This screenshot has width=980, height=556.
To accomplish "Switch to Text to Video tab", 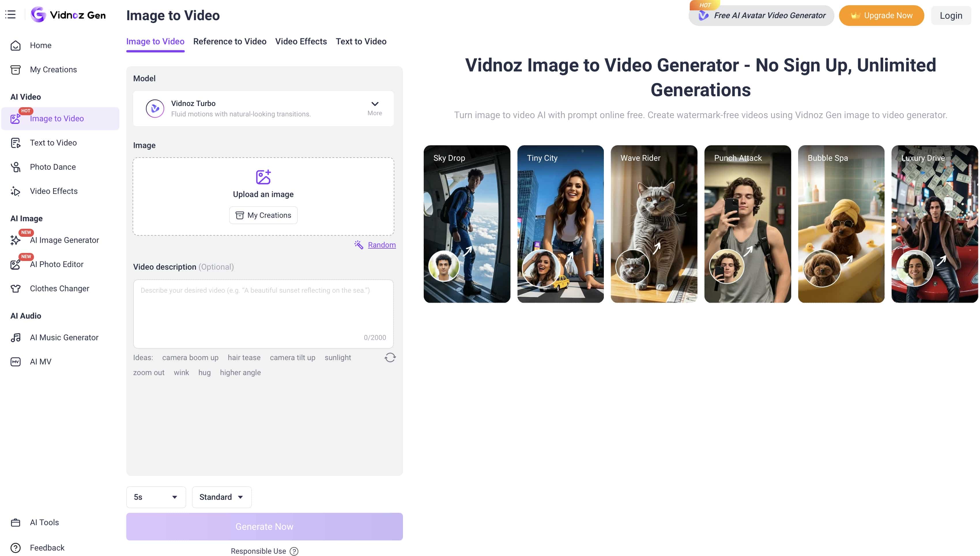I will (361, 41).
